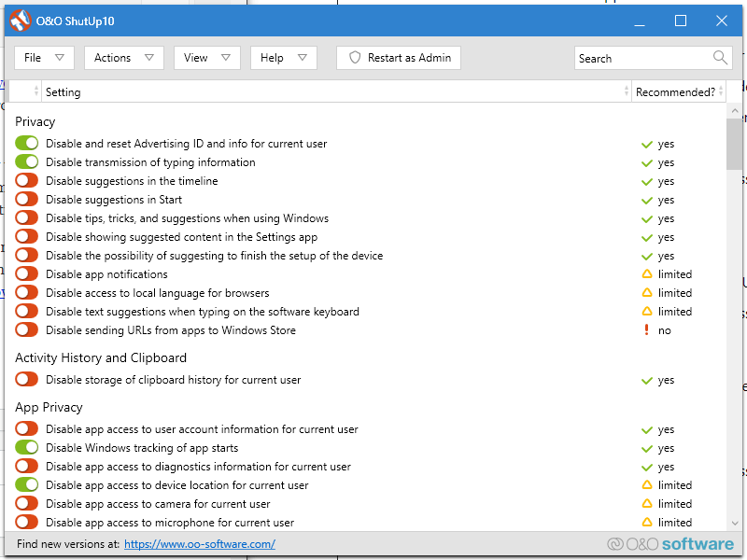Screen dimensions: 747x560
Task: Click green checkmark for tracking of app starts
Action: 646,449
